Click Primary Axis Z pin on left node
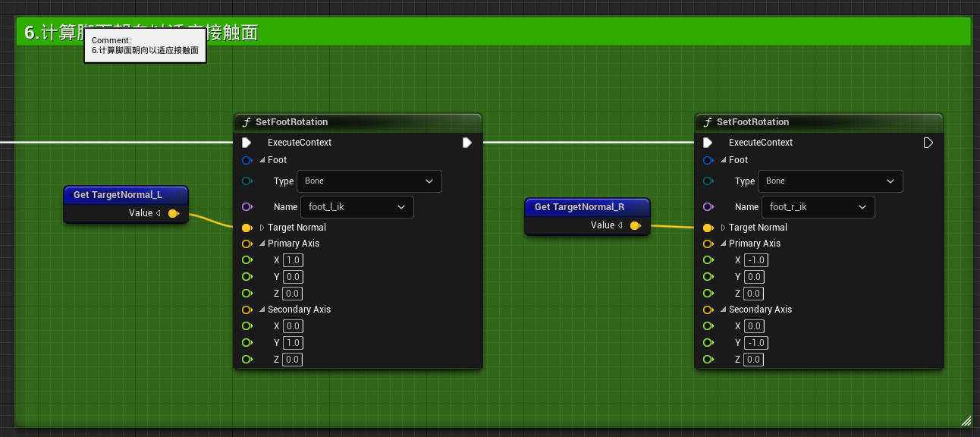The image size is (980, 437). pos(247,294)
